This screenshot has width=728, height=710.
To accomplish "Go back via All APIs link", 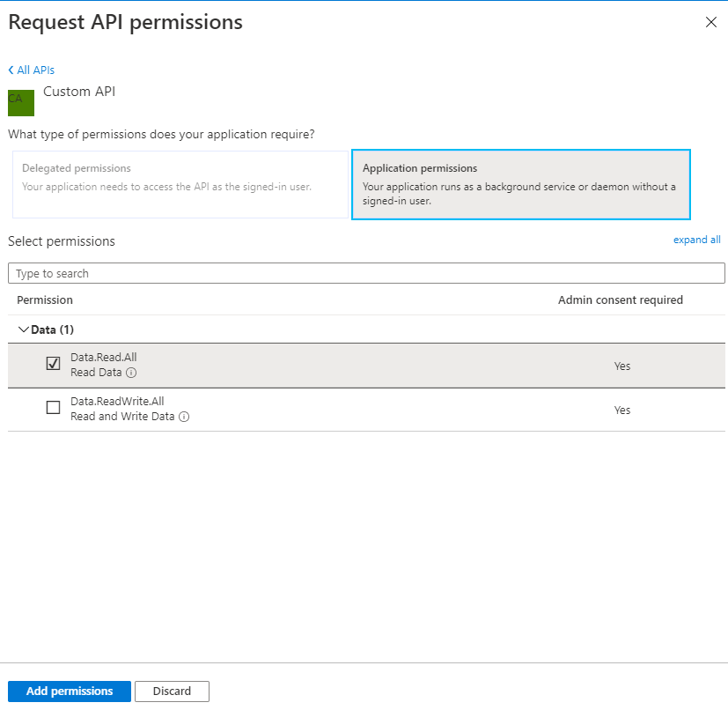I will coord(36,70).
